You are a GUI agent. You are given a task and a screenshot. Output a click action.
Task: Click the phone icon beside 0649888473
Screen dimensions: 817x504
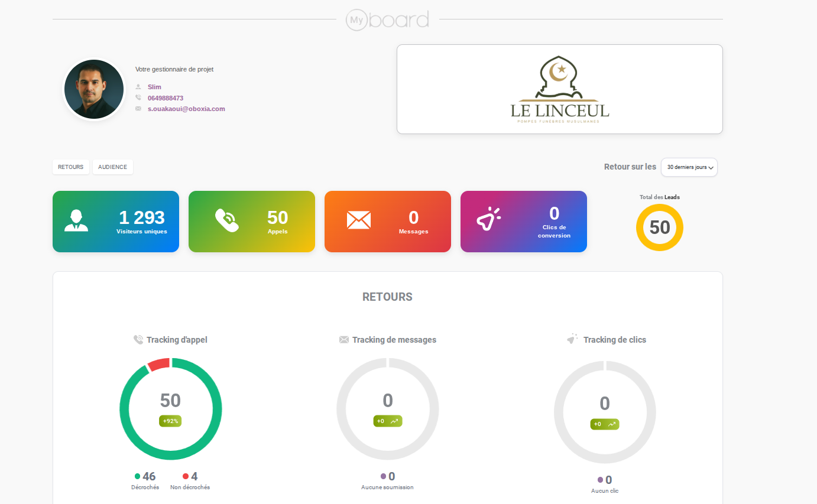138,97
